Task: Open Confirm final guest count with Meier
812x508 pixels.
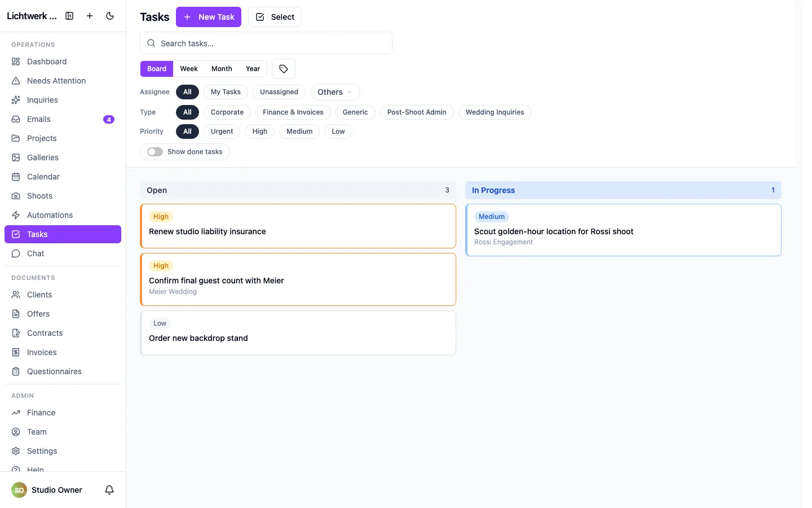Action: [x=298, y=279]
